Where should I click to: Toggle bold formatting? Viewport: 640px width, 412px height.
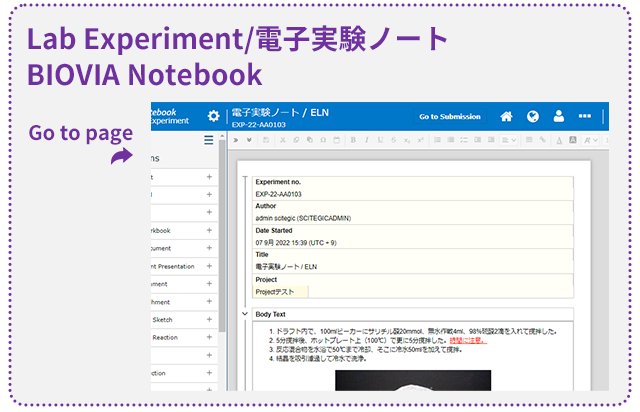pos(353,140)
